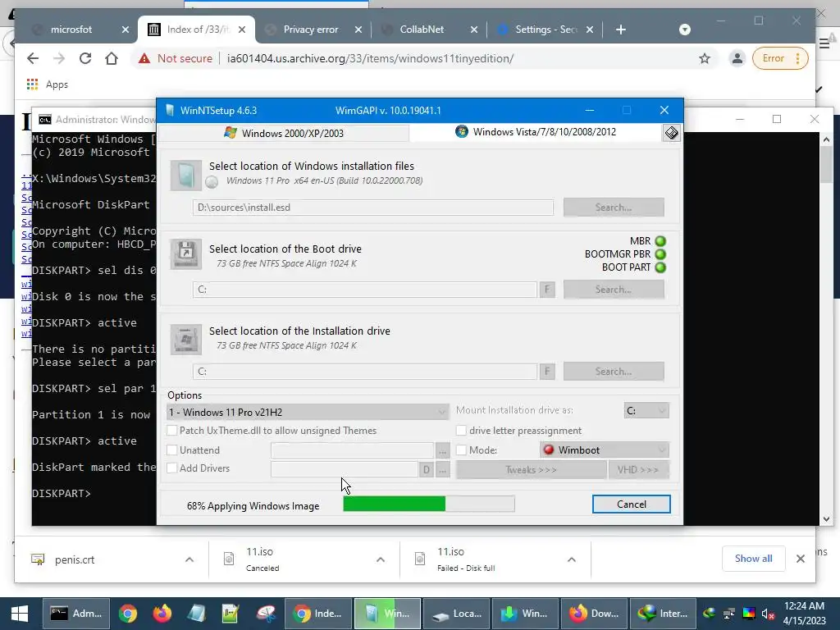Enable the Unattend checkbox
840x630 pixels.
point(172,450)
